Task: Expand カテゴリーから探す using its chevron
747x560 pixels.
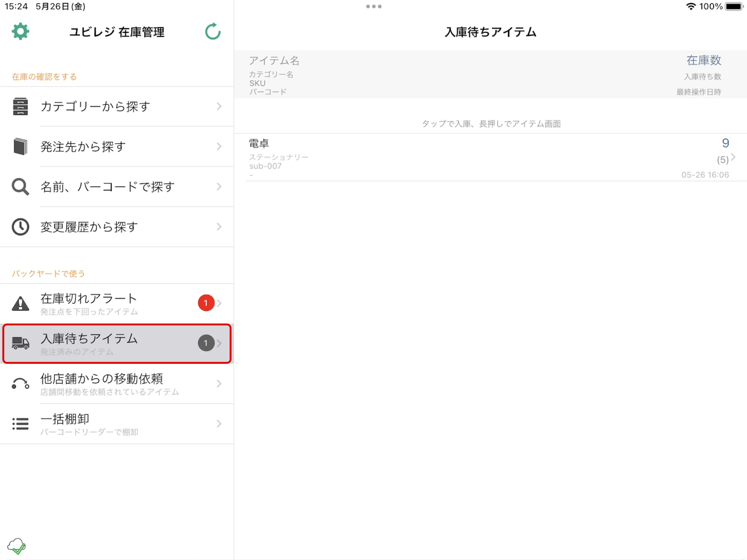Action: [x=219, y=106]
